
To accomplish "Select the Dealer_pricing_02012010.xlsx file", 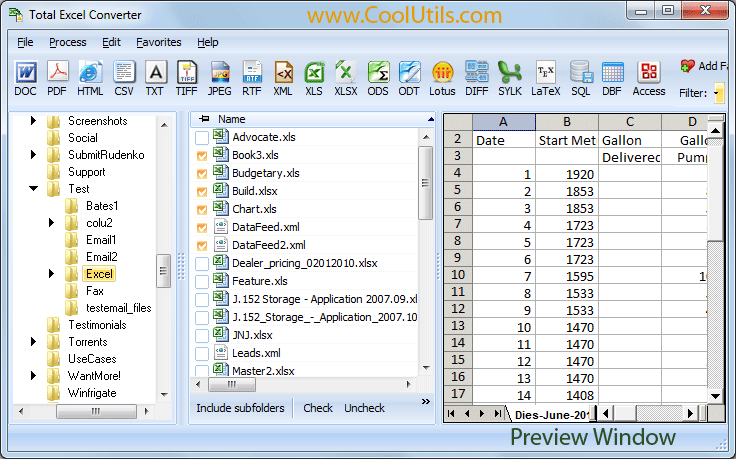I will point(305,263).
